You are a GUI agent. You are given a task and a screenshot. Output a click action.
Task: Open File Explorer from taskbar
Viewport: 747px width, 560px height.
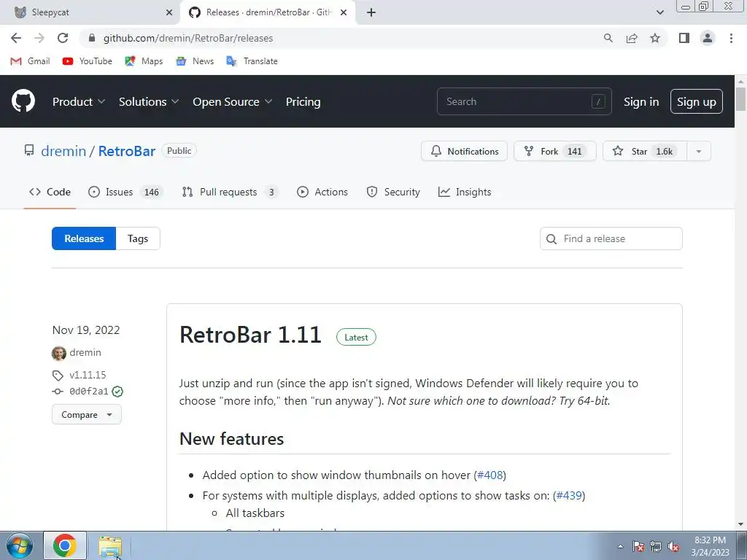pos(110,546)
